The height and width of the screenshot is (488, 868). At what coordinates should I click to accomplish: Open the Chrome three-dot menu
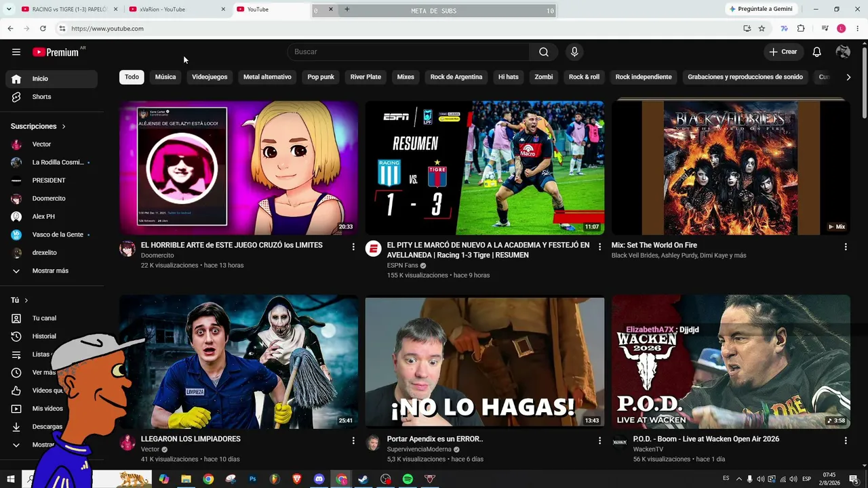click(858, 28)
